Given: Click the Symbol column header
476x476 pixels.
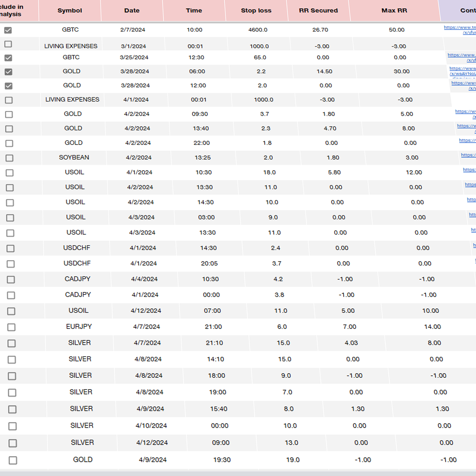Looking at the screenshot, I should point(69,11).
